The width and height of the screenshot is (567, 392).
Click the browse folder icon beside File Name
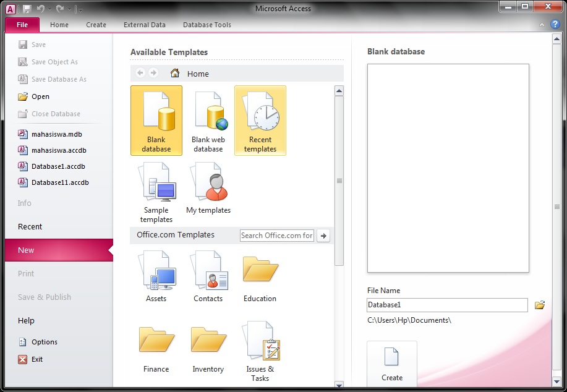(x=540, y=305)
